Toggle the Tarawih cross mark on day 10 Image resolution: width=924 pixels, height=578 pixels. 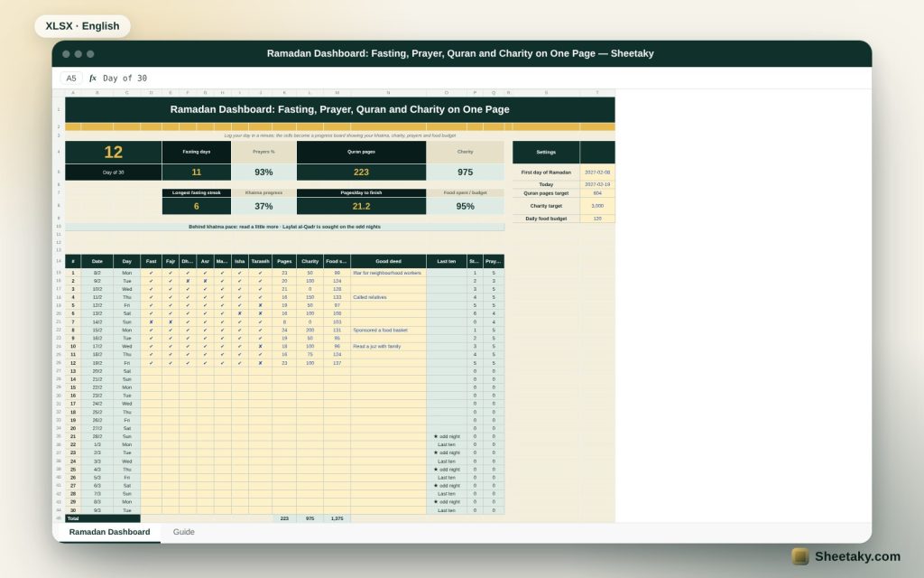tap(261, 347)
